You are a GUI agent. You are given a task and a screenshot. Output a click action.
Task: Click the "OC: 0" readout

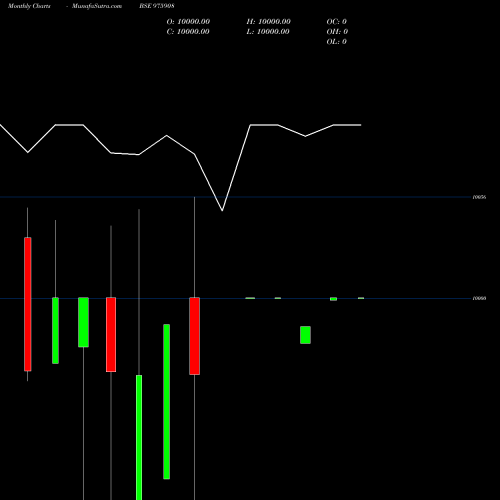pos(336,22)
